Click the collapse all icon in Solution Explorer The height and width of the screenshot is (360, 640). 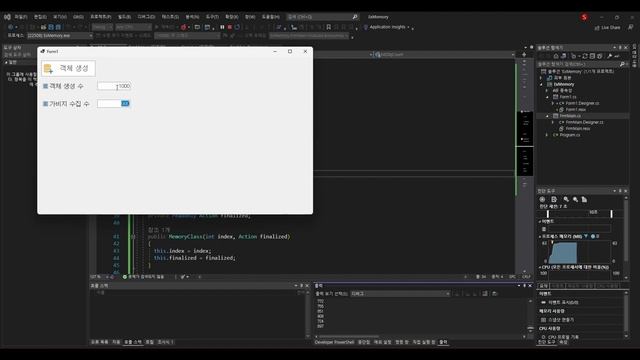[x=592, y=56]
